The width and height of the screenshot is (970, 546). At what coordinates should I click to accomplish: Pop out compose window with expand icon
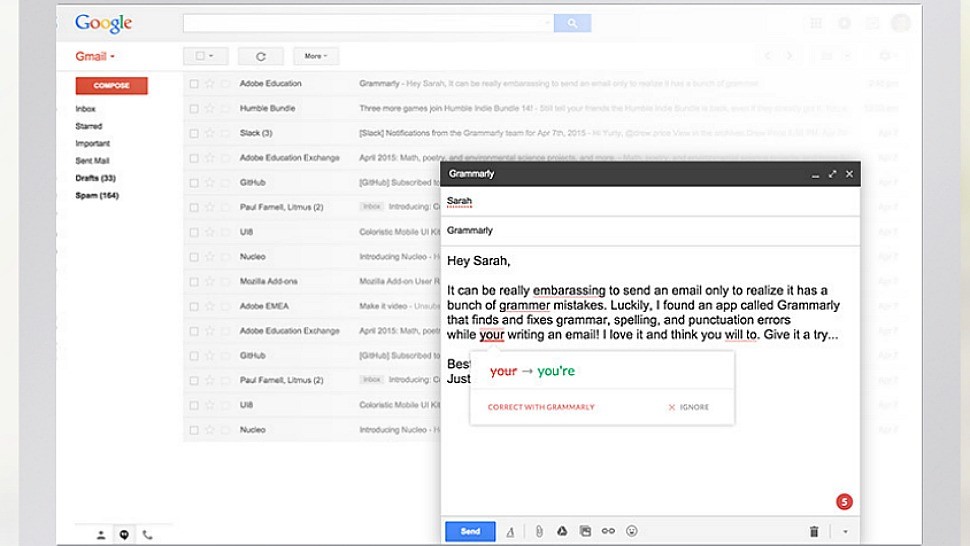832,174
